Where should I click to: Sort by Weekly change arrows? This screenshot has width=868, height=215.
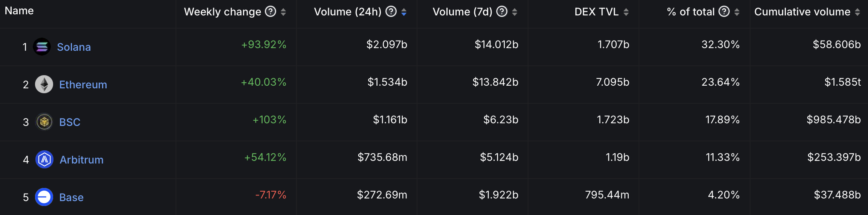pos(283,12)
